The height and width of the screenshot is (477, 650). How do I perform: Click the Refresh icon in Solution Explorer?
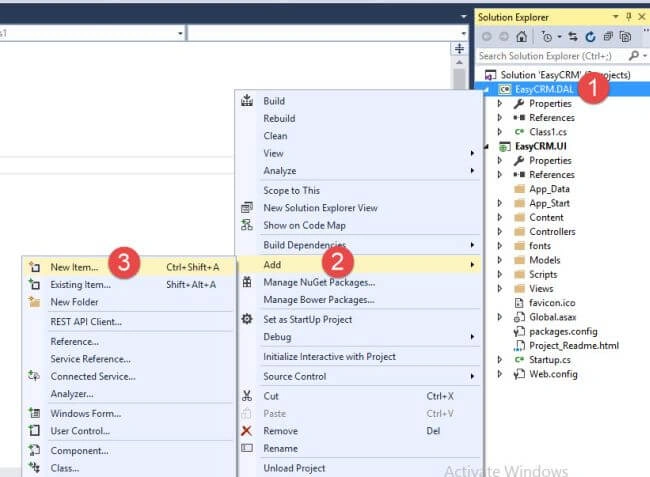click(590, 37)
